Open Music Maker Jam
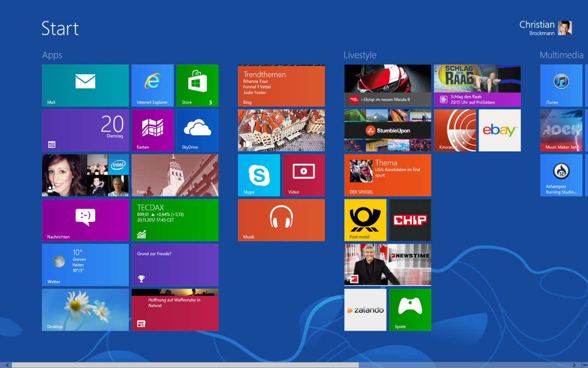This screenshot has width=588, height=368. point(561,130)
